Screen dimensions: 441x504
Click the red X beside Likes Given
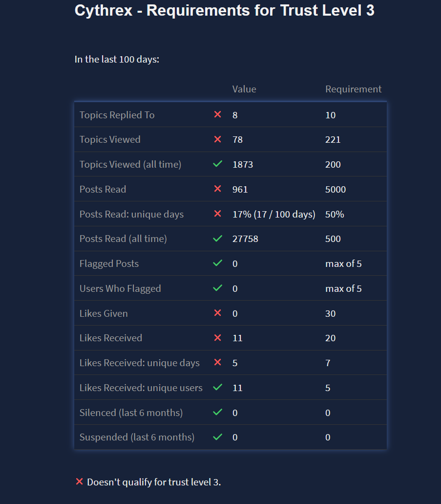(x=218, y=313)
